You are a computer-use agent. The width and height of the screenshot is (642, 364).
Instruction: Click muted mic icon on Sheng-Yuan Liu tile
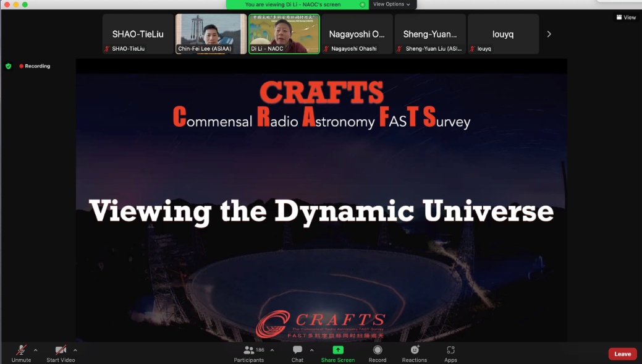[x=400, y=49]
